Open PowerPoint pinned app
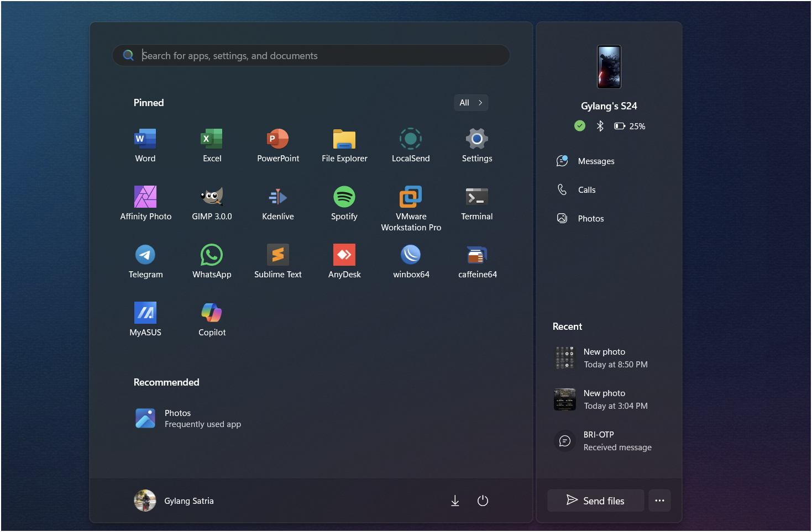 point(278,145)
